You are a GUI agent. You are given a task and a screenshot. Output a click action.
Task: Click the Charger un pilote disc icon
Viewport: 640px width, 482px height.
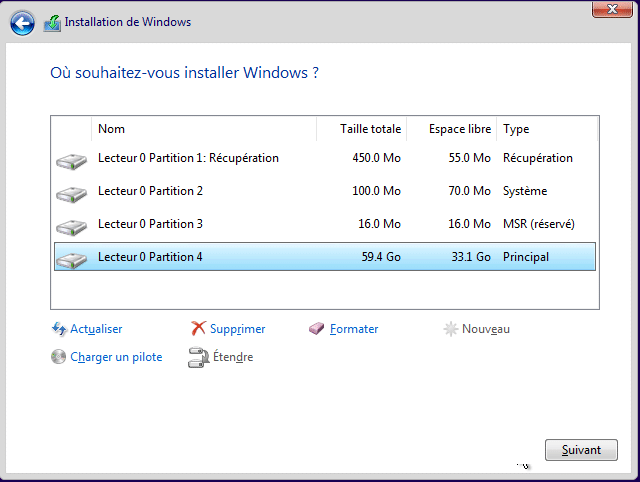[58, 357]
